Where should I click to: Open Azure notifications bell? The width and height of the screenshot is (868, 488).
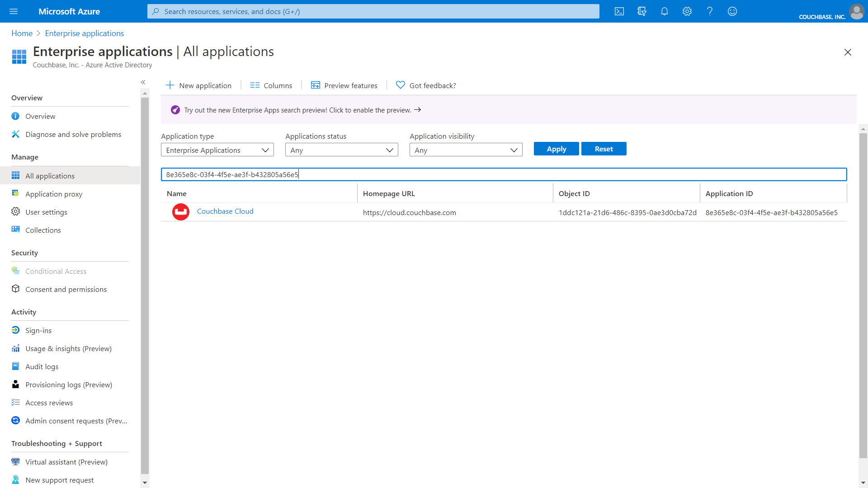tap(664, 11)
